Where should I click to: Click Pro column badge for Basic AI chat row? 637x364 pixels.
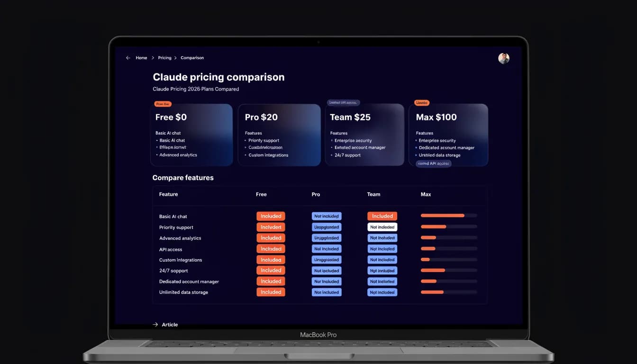pos(327,216)
